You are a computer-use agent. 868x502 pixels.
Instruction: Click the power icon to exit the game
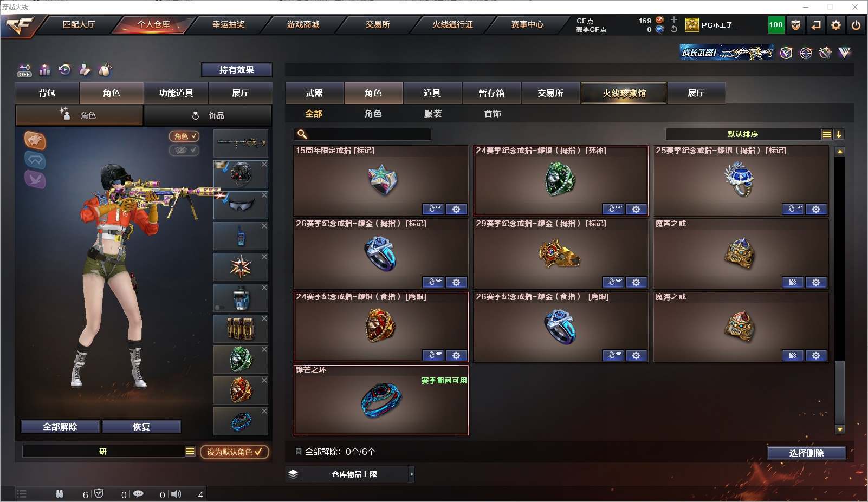[856, 25]
